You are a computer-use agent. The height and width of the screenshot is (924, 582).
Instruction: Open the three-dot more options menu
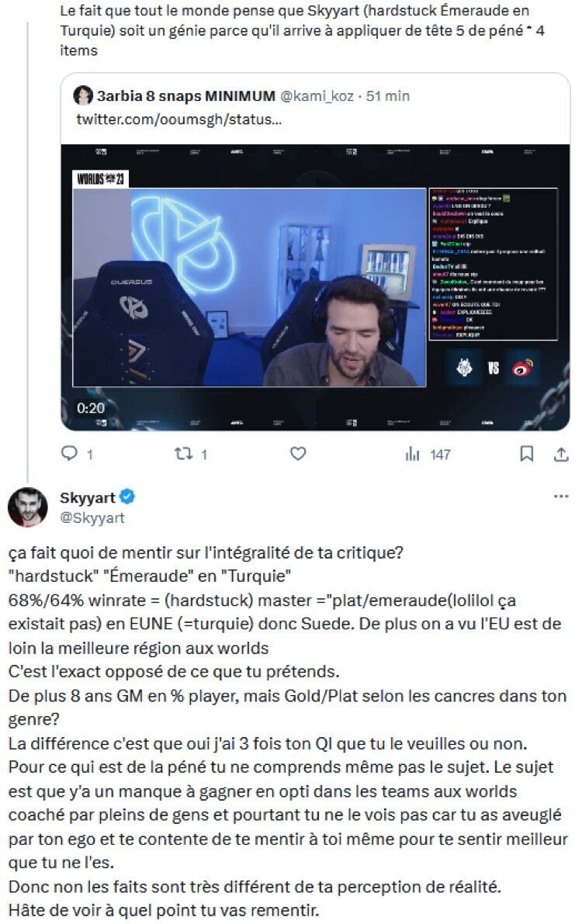coord(561,497)
